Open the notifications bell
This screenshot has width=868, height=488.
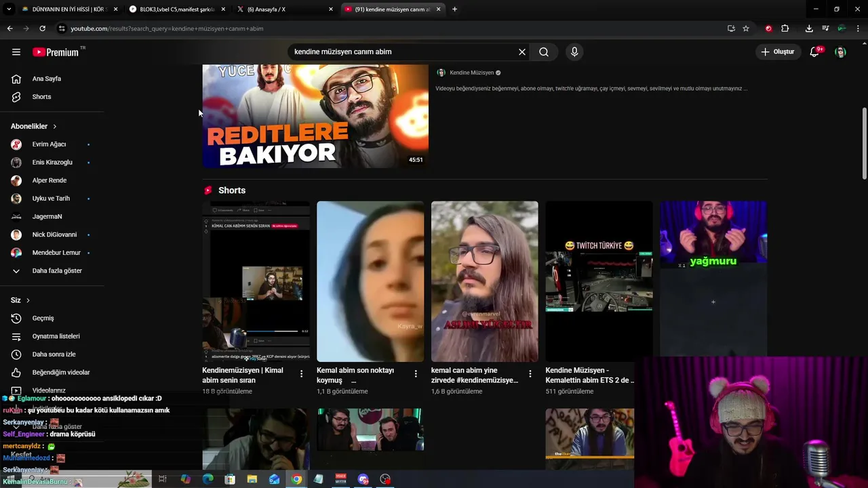815,52
